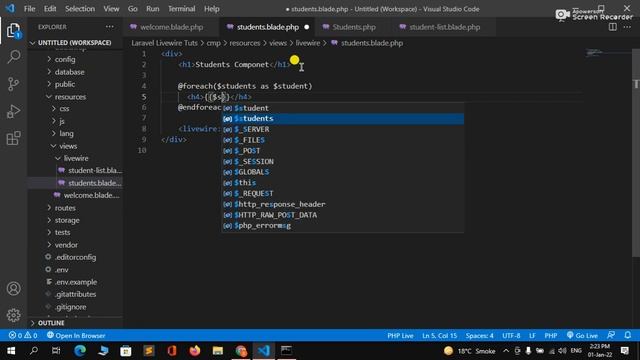Collapse the views folder
Image resolution: width=640 pixels, height=360 pixels.
tap(68, 146)
